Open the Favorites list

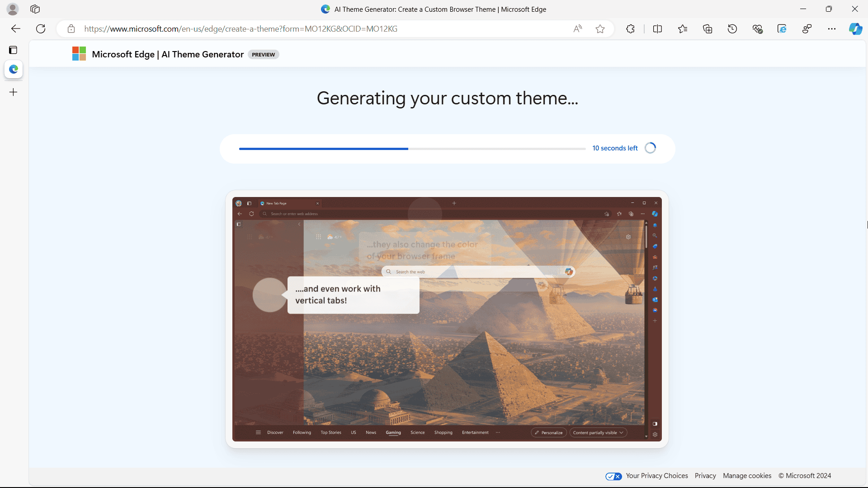click(683, 28)
